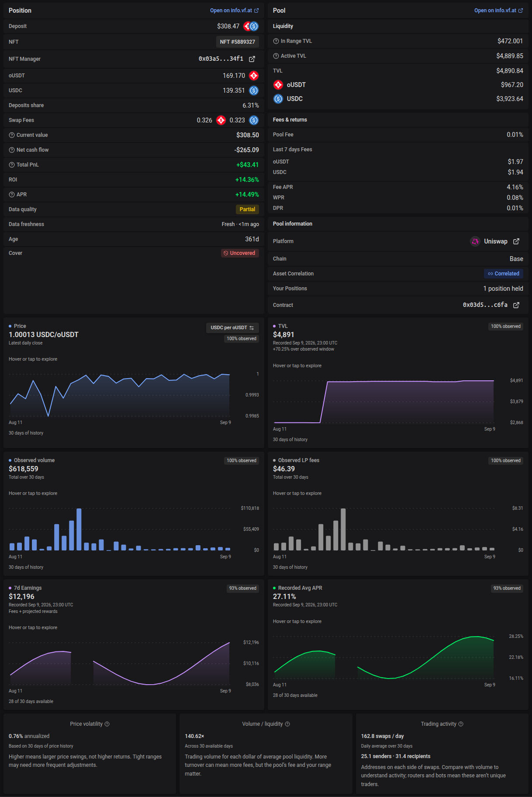Click the $12,196 7d Earnings value
Screen dimensions: 532x797
21,596
